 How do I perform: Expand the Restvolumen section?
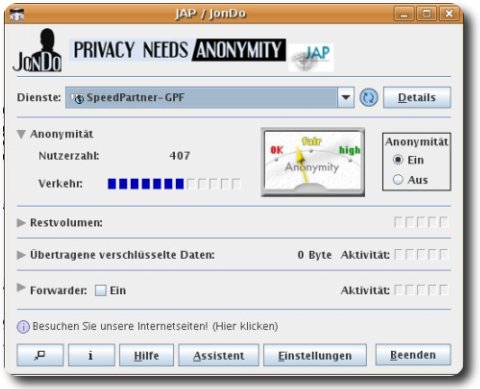click(x=21, y=223)
